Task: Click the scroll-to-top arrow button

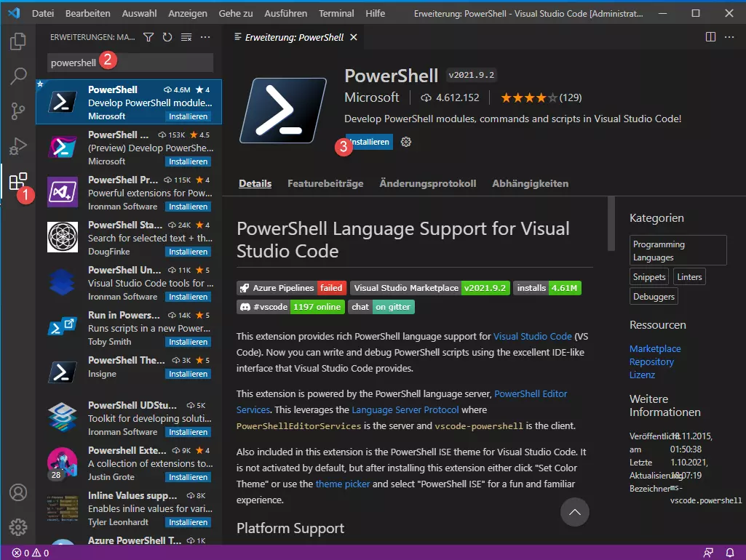Action: coord(574,513)
